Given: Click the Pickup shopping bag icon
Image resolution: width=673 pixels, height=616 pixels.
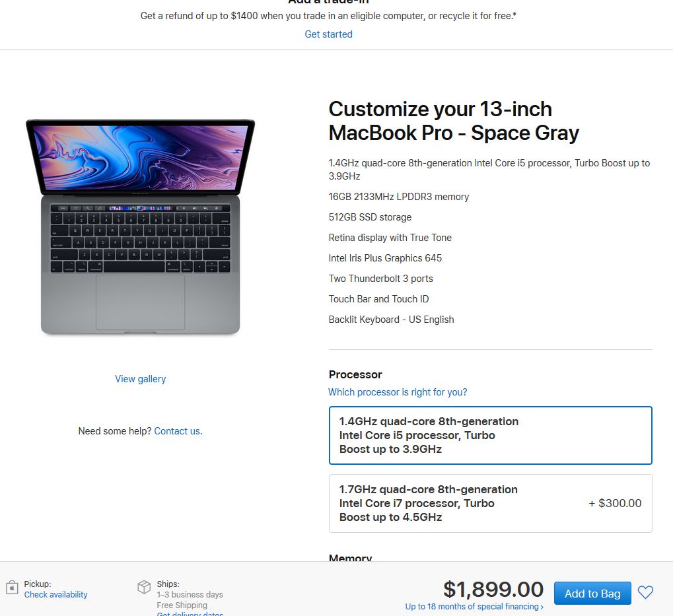Looking at the screenshot, I should (x=12, y=587).
